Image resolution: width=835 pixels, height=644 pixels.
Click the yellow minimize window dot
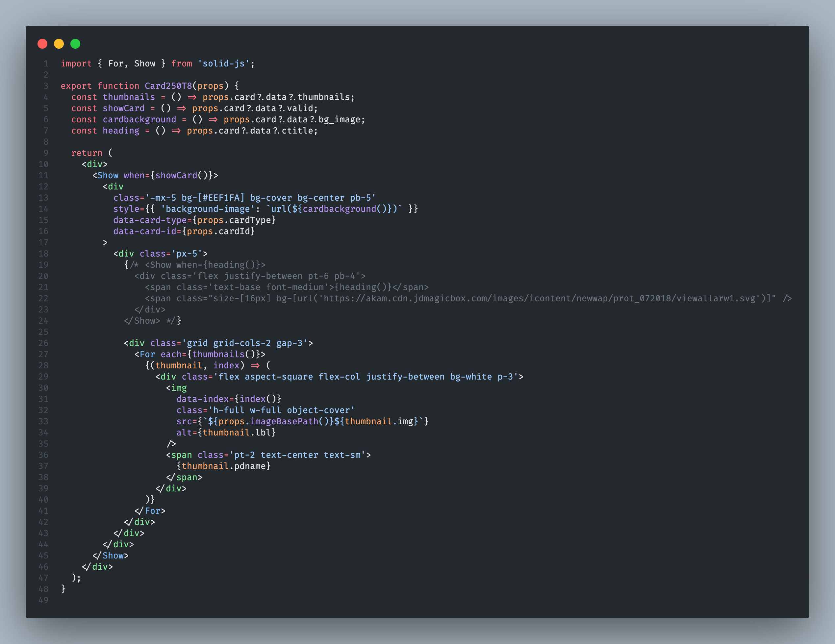59,44
